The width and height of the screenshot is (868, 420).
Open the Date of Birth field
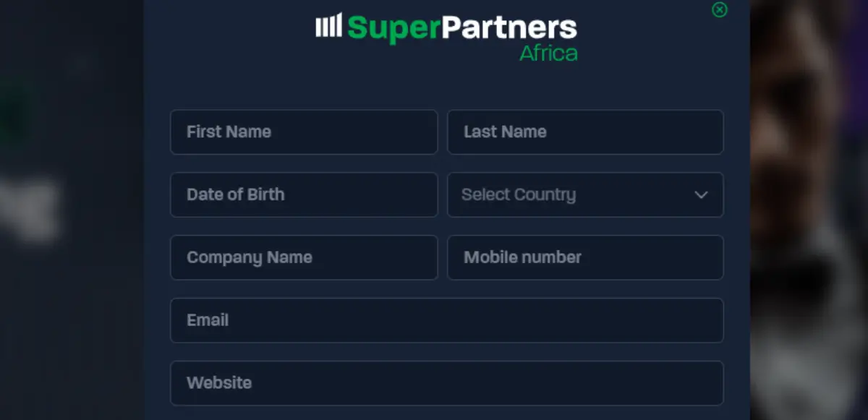(304, 194)
